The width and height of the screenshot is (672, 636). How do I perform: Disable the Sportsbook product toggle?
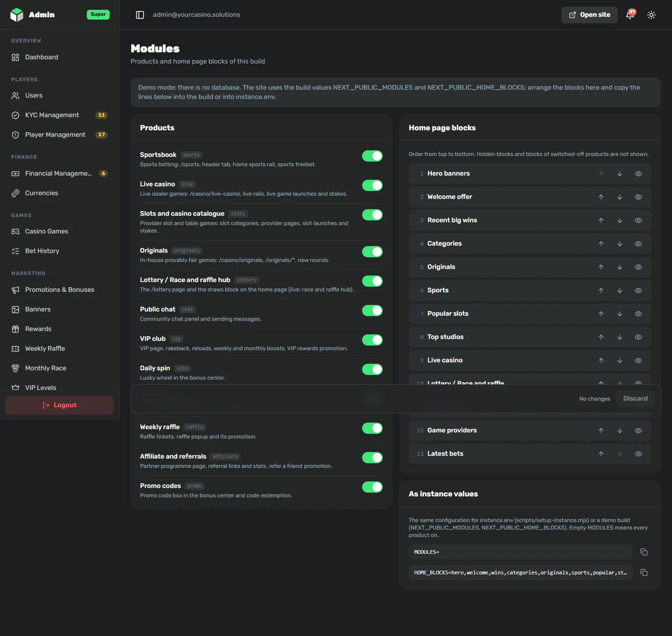click(x=372, y=156)
